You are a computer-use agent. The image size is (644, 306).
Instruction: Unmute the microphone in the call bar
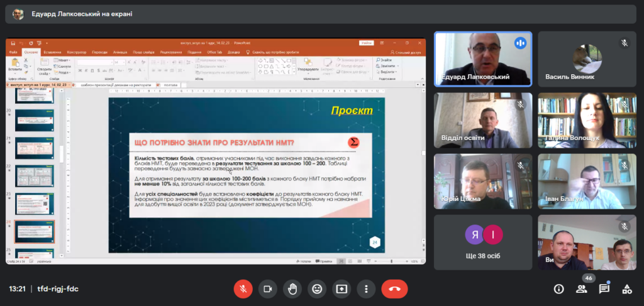(x=243, y=288)
